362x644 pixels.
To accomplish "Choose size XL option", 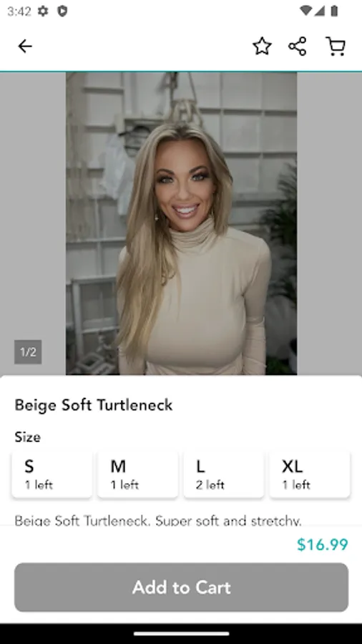I will (310, 474).
